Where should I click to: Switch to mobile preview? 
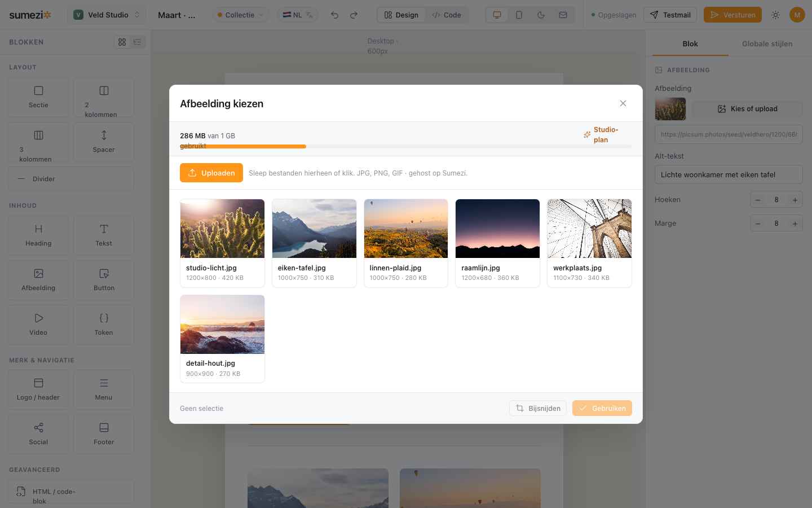(x=519, y=15)
